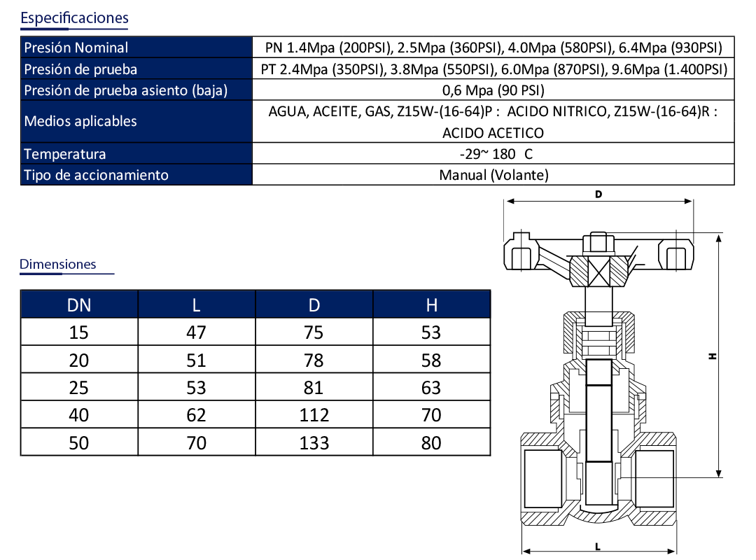
Task: Select the 'Presión Nominal' row label
Action: 76,48
